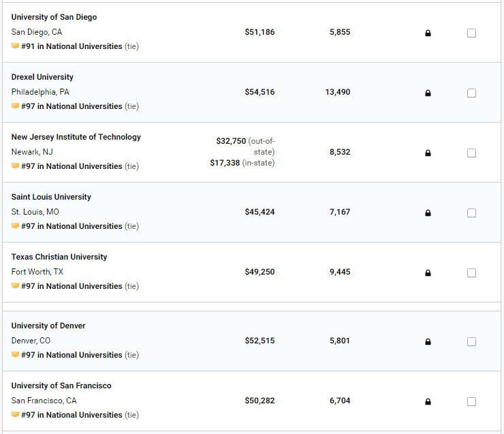The image size is (504, 434).
Task: Click the ranking badge icon under Drexel University
Action: tap(15, 106)
